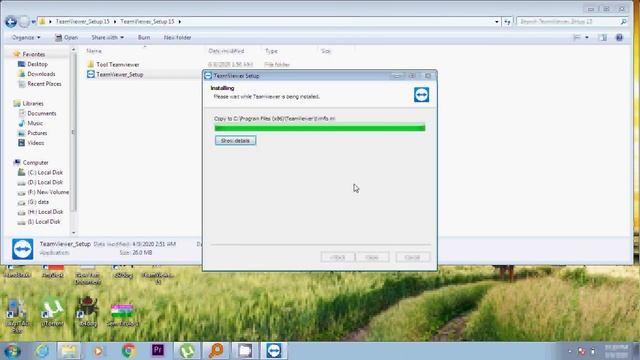Image resolution: width=640 pixels, height=360 pixels.
Task: Create a folder with New folder button
Action: [x=177, y=38]
